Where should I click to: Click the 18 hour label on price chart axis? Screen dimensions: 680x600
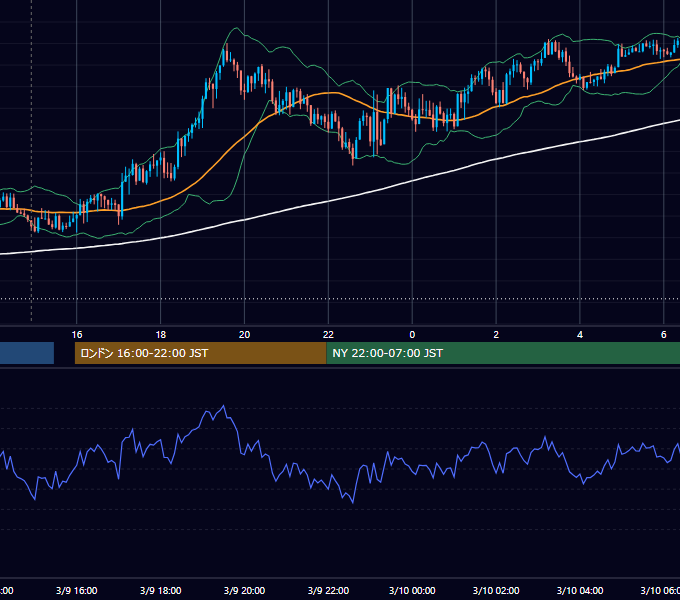(x=160, y=334)
